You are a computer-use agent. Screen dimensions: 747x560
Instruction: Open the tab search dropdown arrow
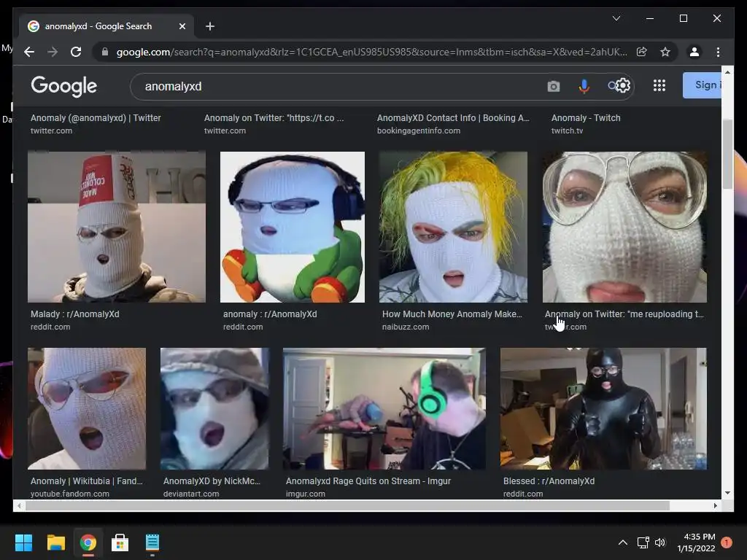616,18
